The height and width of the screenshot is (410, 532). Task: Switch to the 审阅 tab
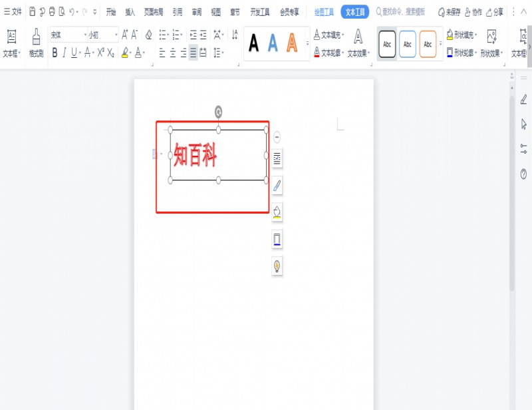tap(197, 12)
